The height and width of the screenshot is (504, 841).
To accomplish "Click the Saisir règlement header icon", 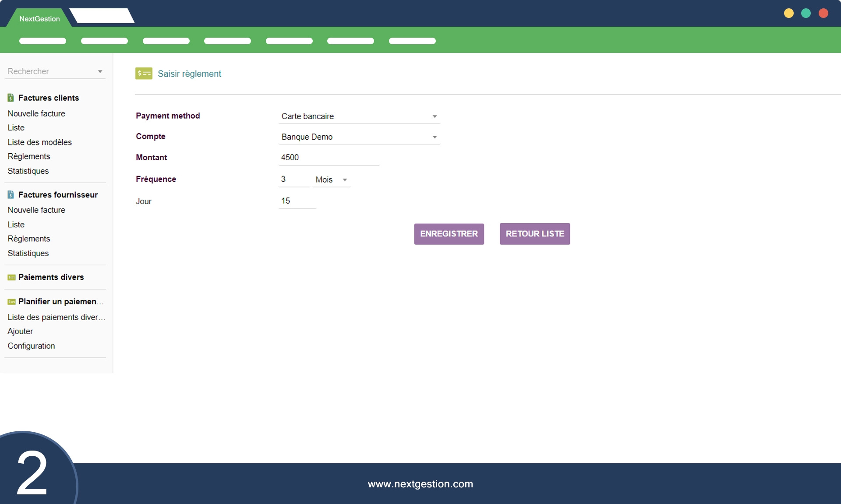I will (144, 74).
